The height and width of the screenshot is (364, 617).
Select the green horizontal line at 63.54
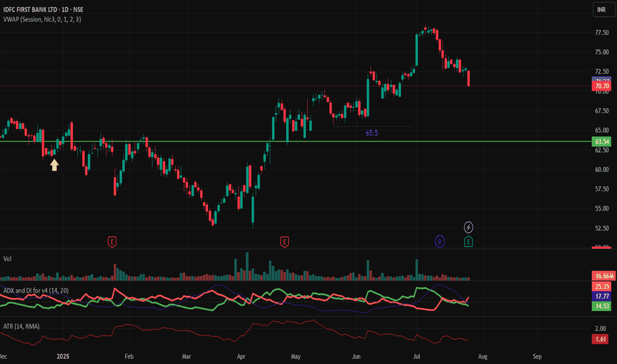(295, 141)
